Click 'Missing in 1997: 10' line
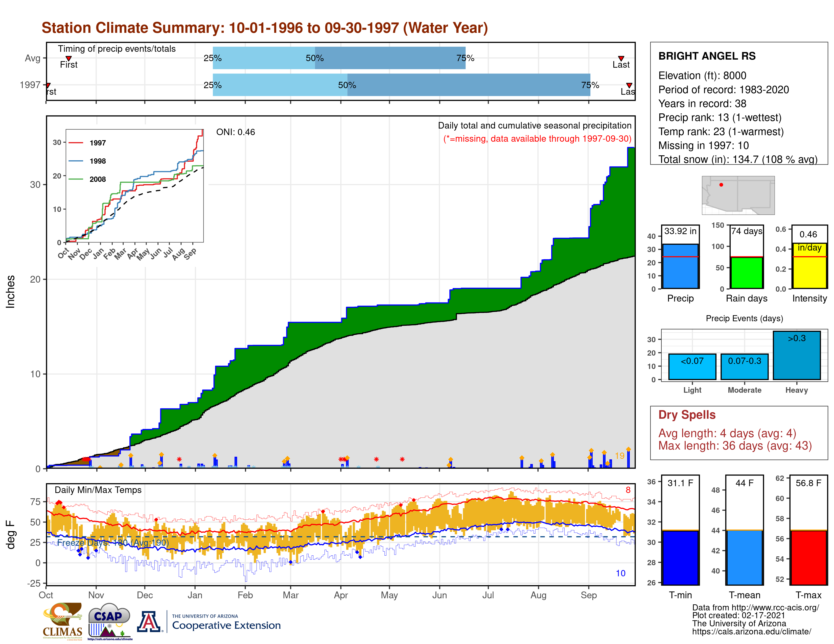834x644 pixels. (703, 145)
